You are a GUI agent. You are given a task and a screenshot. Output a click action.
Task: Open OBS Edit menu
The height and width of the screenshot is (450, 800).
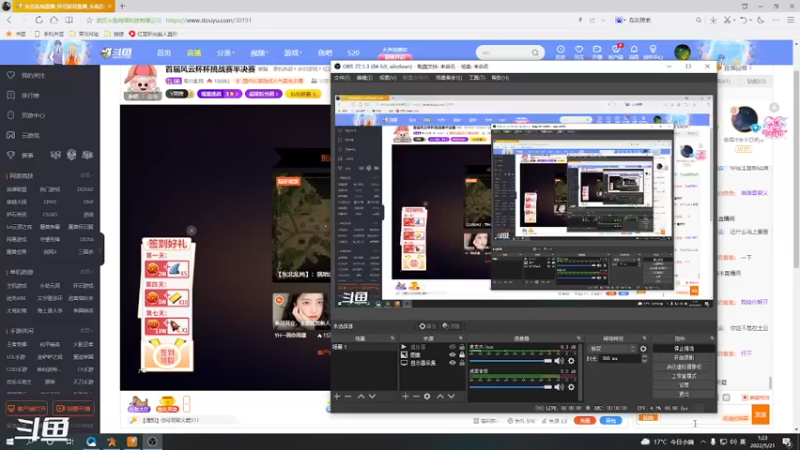(364, 78)
